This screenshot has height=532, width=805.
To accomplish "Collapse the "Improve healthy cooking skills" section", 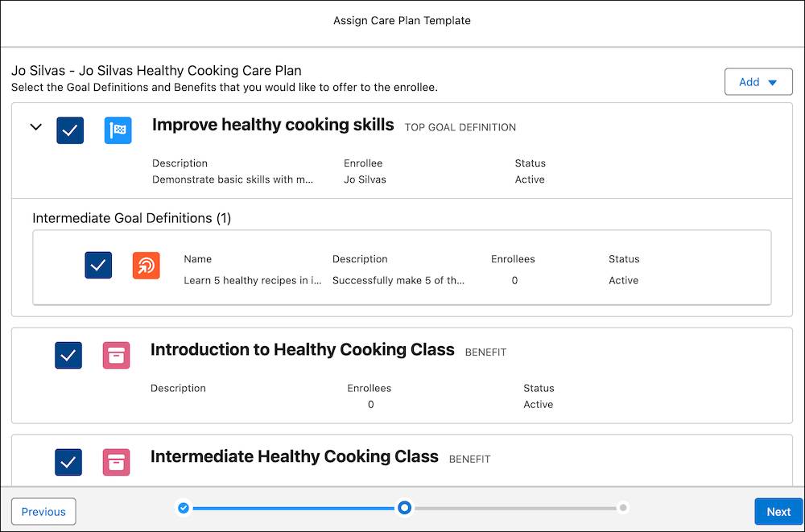I will 35,127.
